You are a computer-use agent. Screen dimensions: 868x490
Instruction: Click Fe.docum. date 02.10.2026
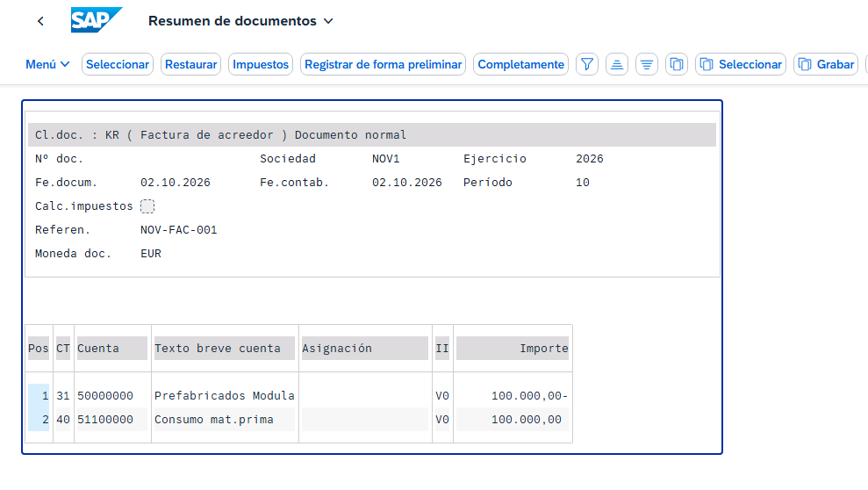coord(176,183)
